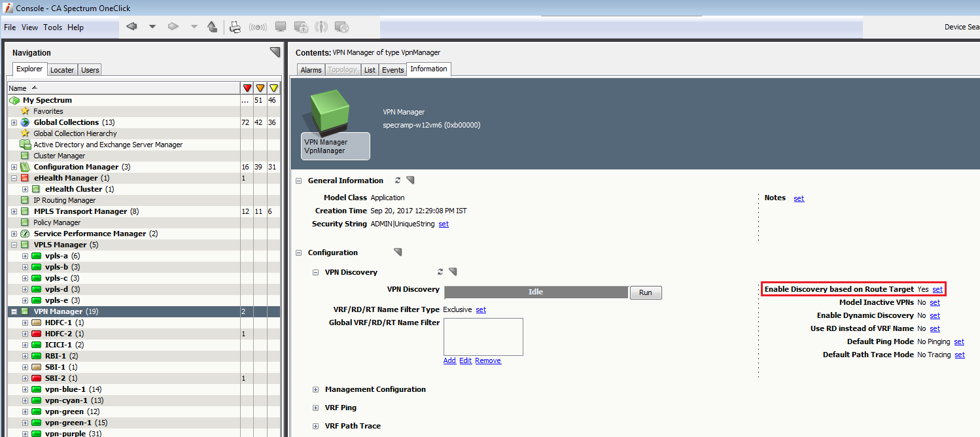The image size is (980, 437).
Task: Collapse the VPN Manager tree node
Action: pyautogui.click(x=14, y=311)
